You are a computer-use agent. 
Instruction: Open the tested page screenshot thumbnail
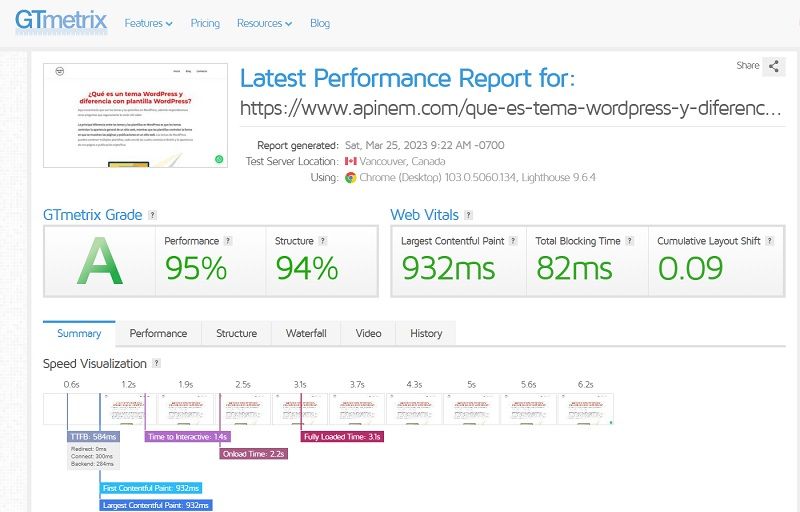point(135,115)
